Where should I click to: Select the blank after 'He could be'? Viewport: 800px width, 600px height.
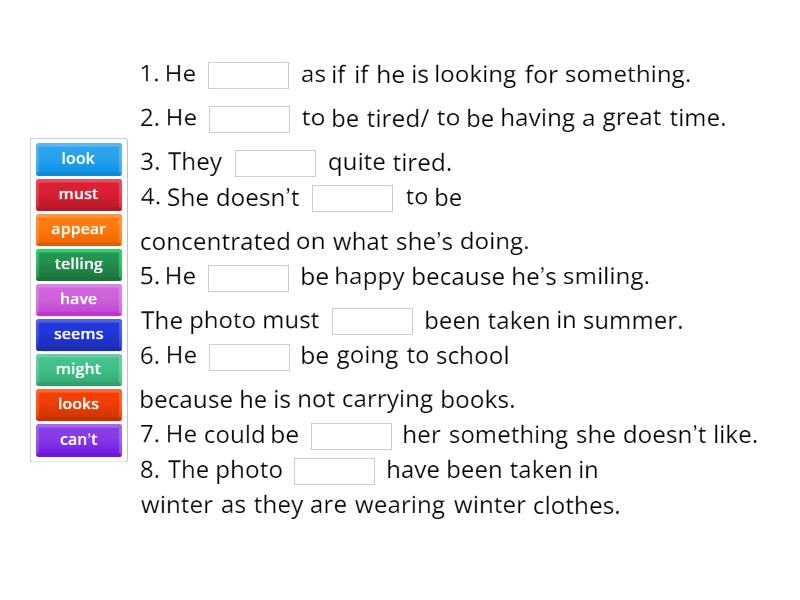point(351,436)
